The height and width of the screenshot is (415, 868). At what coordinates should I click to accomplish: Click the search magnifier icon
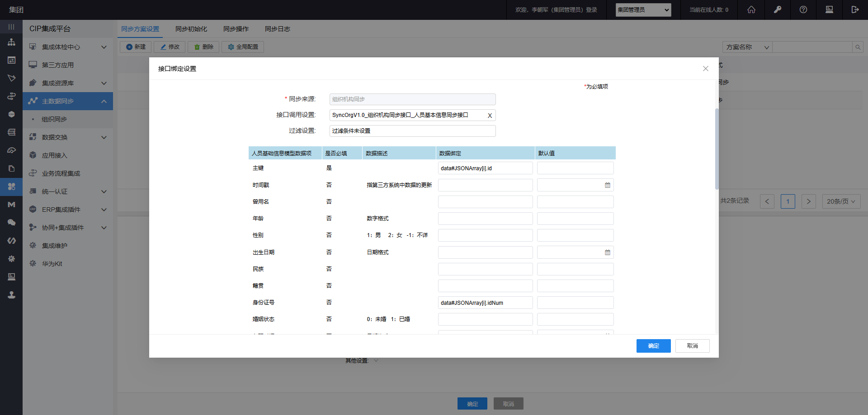(x=858, y=47)
